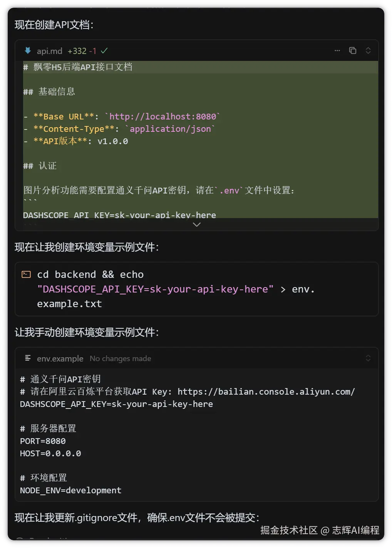Click the 飘零H5后端API接口文档 heading line
392x548 pixels.
[82, 67]
